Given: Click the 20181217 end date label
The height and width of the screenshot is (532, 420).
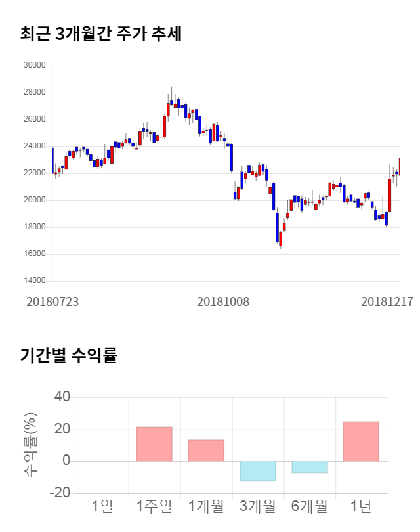Looking at the screenshot, I should click(387, 302).
